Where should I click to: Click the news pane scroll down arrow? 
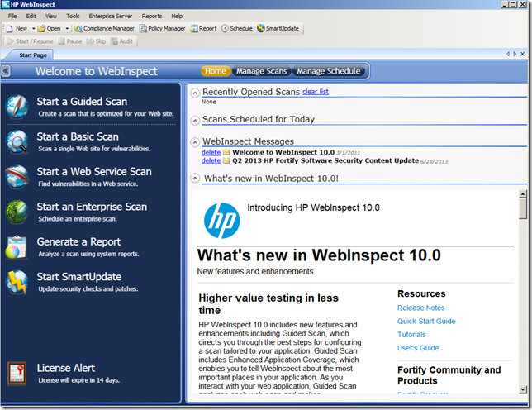tap(523, 389)
